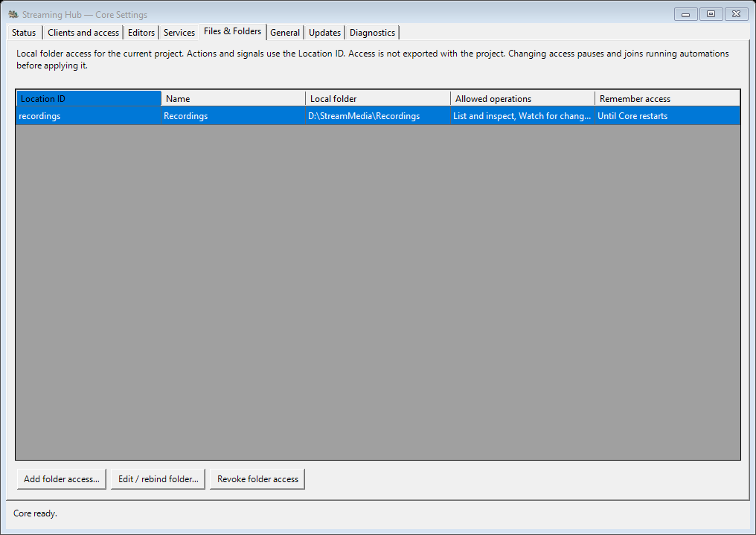Screen dimensions: 756x535
Task: Click the D:\StreamMedia\Recordings path cell
Action: click(378, 116)
